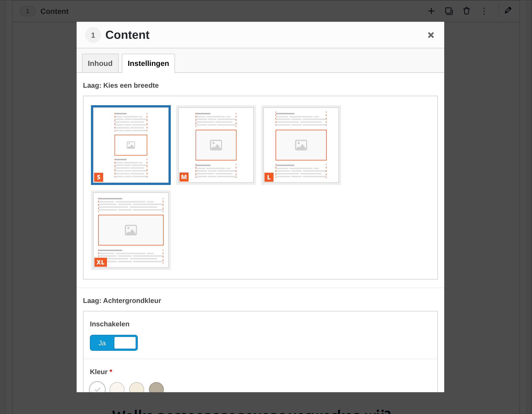Screen dimensions: 532x414
Task: Toggle the Inschakelen Ja switch
Action: click(x=114, y=343)
